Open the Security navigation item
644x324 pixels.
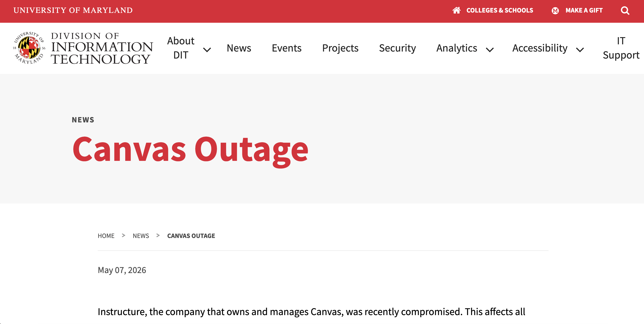[397, 48]
